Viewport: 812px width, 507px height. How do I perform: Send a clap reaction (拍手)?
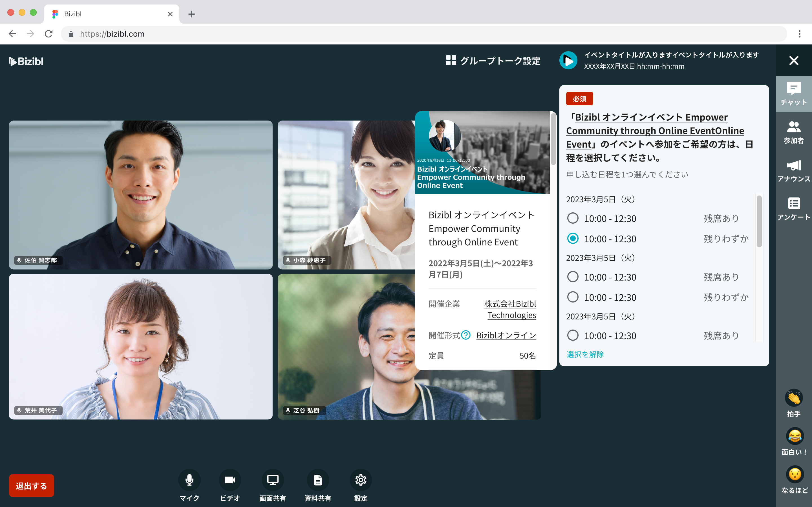pos(794,398)
